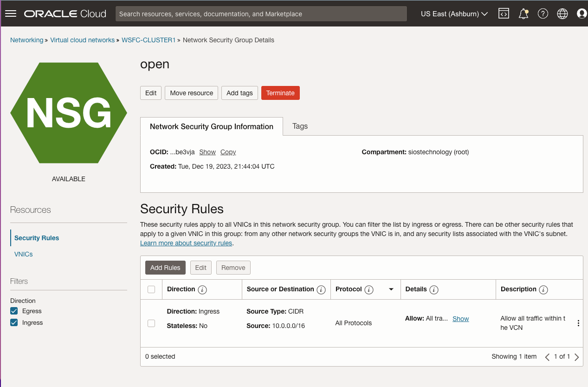Open the language globe icon

(x=562, y=14)
